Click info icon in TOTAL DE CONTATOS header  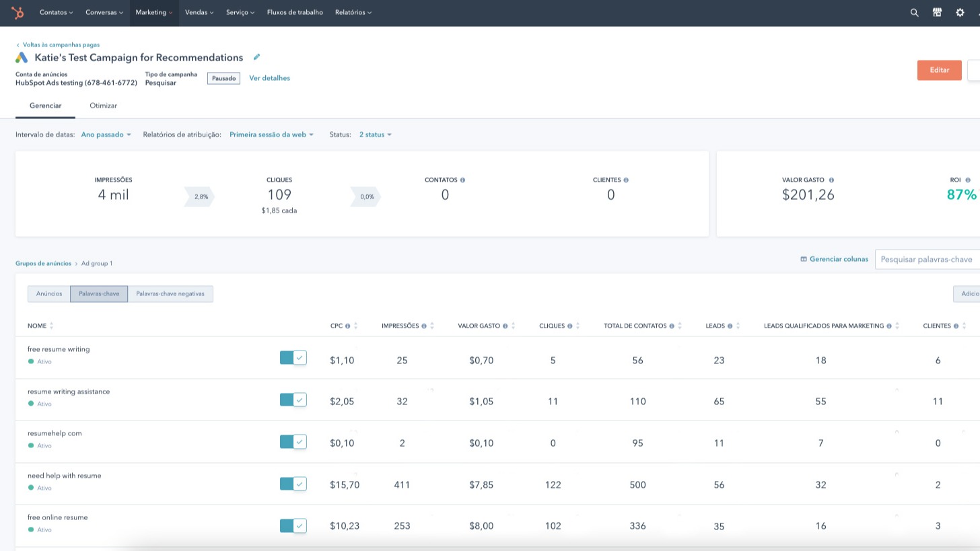[x=671, y=326]
